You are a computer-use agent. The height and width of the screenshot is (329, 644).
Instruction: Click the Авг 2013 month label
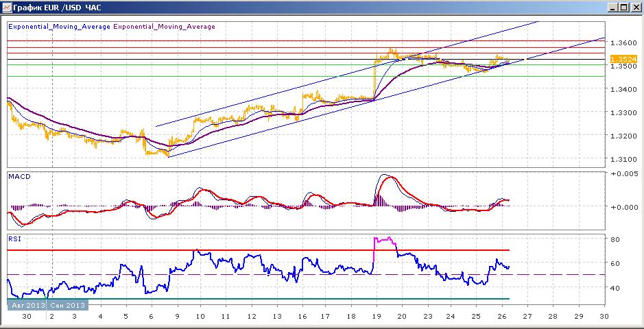[27, 305]
